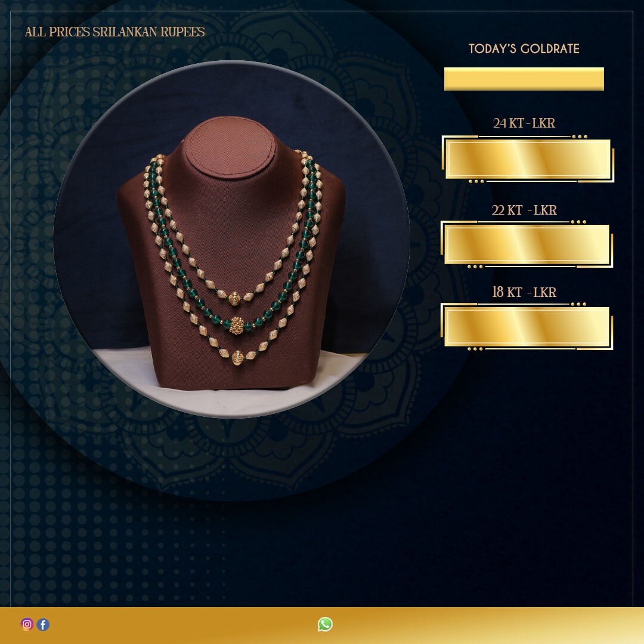Select the 24 KT rate gold box
This screenshot has height=644, width=644.
528,159
